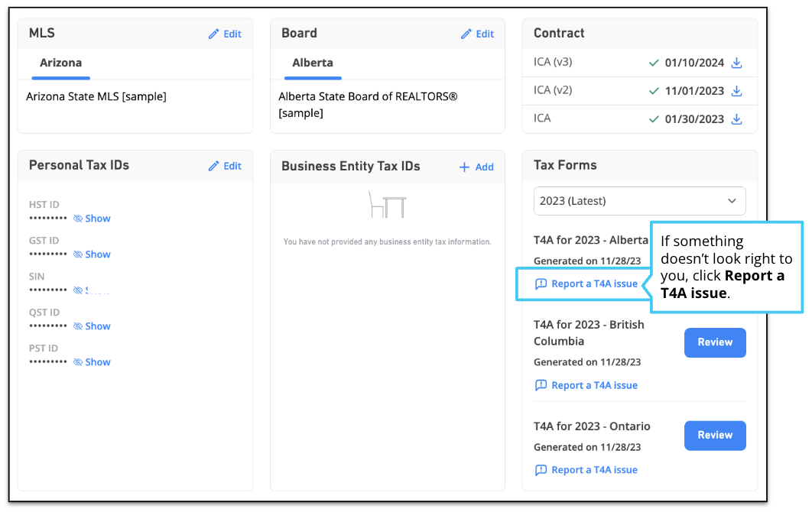Select the Alberta tab in Board
The image size is (812, 512).
click(313, 63)
